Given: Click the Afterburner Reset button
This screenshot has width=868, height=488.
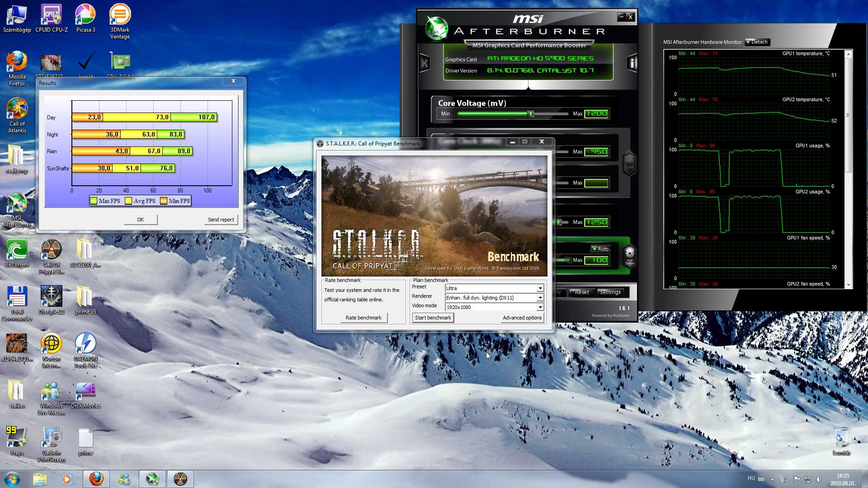Looking at the screenshot, I should pyautogui.click(x=582, y=292).
